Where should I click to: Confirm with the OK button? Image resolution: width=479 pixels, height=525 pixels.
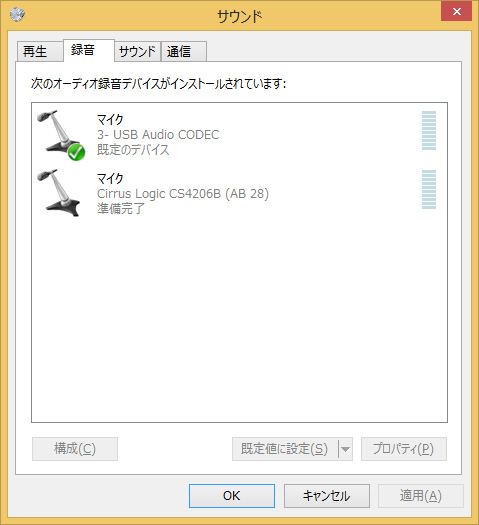coord(232,496)
